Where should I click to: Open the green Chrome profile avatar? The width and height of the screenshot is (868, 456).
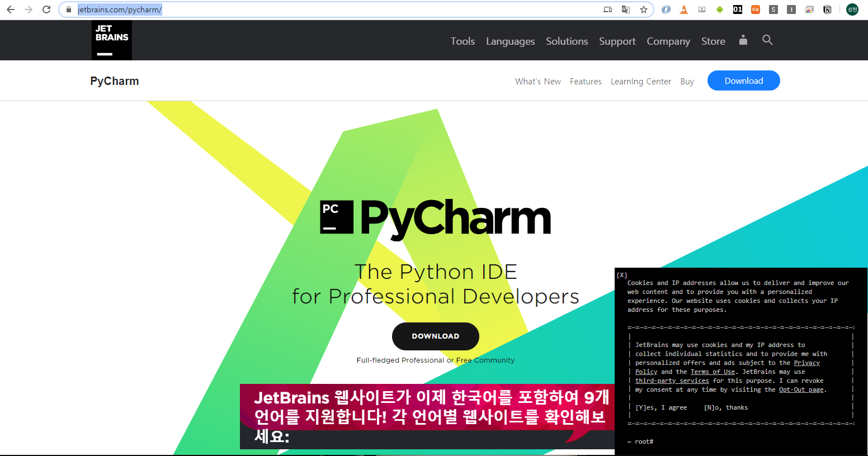tap(852, 9)
